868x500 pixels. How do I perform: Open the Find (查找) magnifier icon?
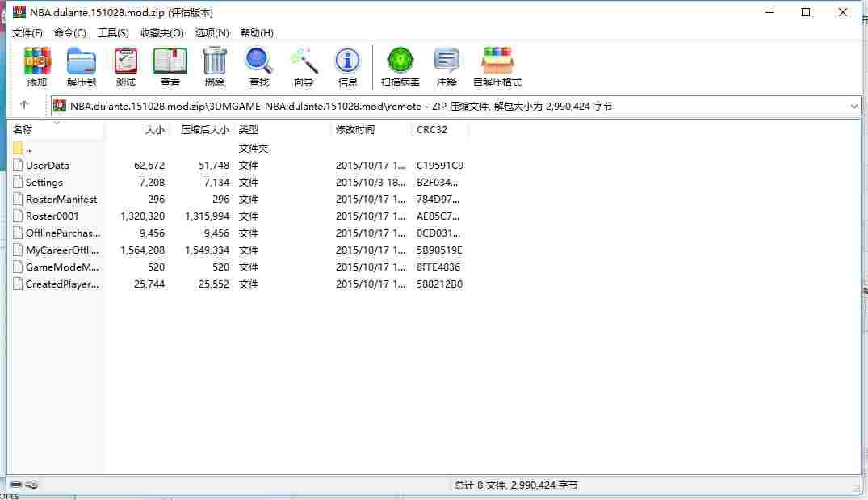(x=258, y=61)
